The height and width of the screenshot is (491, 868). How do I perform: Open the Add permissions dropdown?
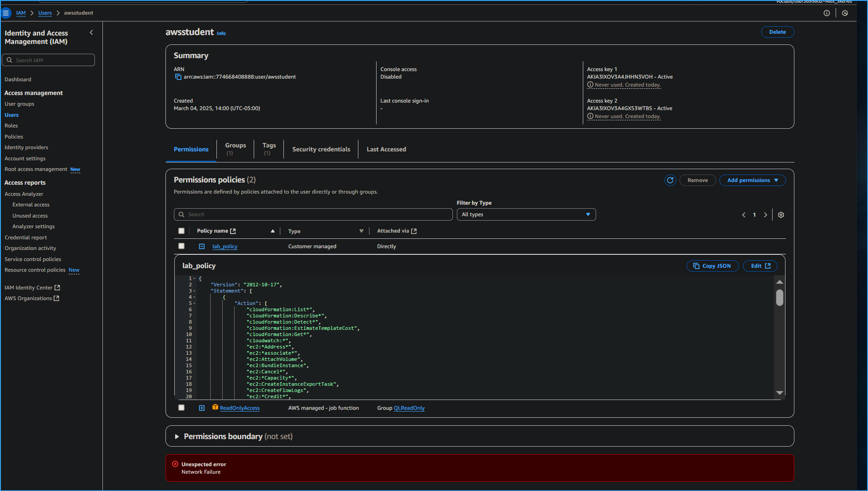pyautogui.click(x=752, y=180)
